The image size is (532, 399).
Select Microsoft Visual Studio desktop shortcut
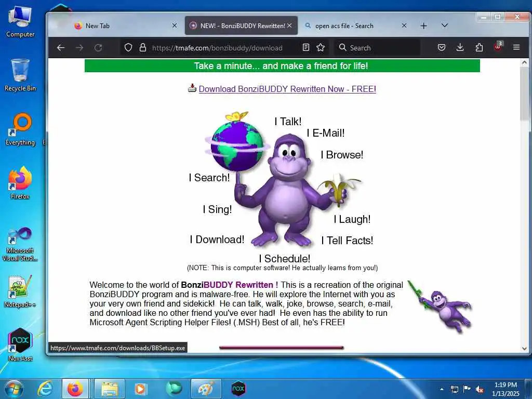tap(20, 244)
